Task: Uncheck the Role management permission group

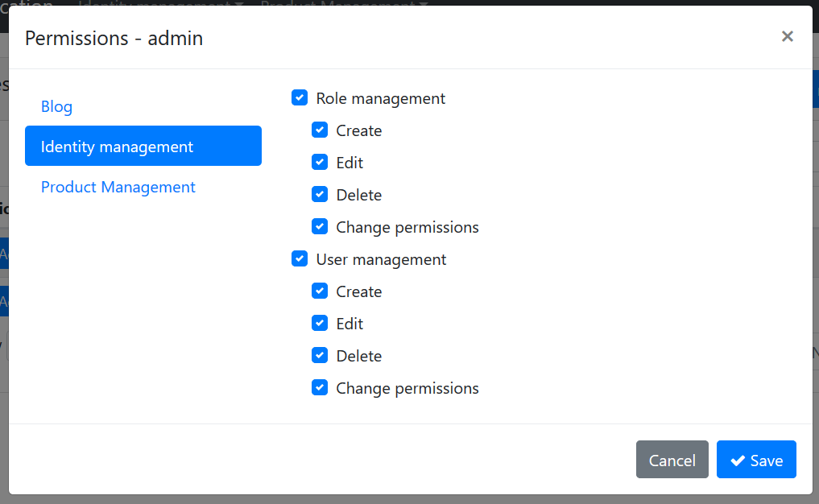Action: click(300, 97)
